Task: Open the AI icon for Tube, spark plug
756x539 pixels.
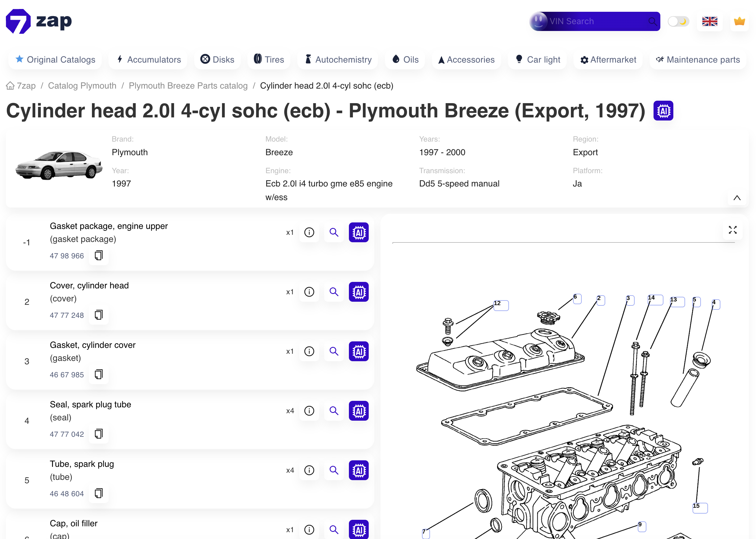Action: coord(358,470)
